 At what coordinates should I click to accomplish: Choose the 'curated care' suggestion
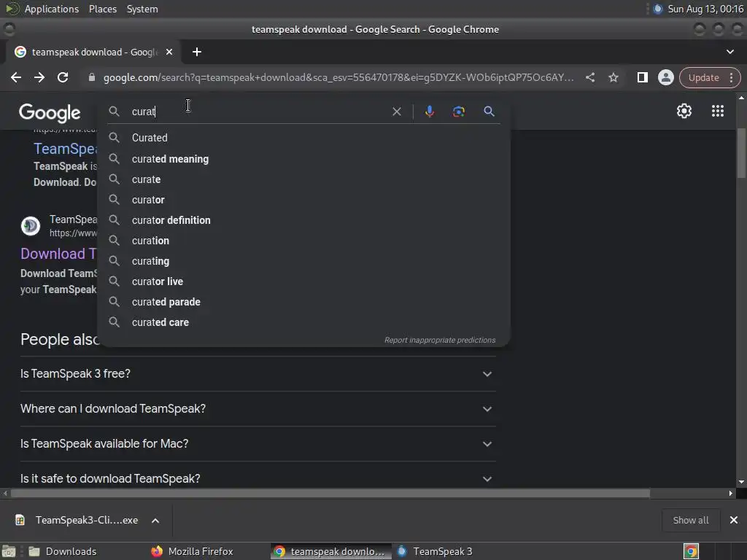tap(303, 323)
